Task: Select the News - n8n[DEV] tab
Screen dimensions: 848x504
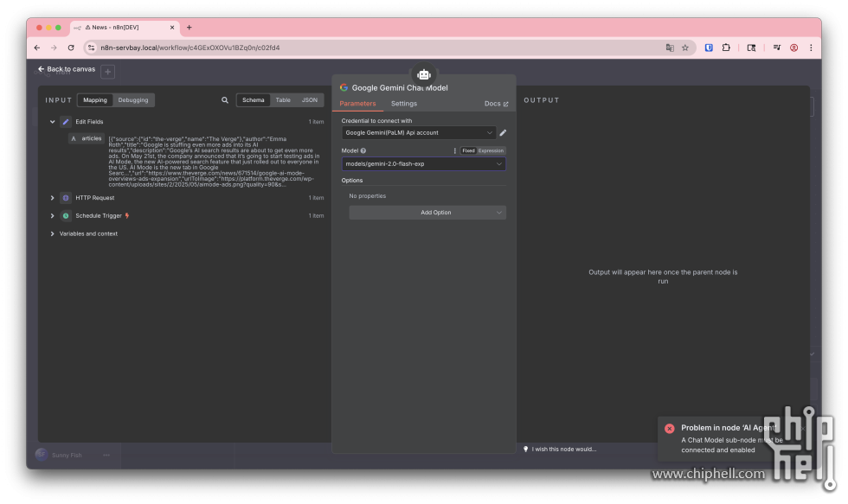Action: pyautogui.click(x=125, y=28)
